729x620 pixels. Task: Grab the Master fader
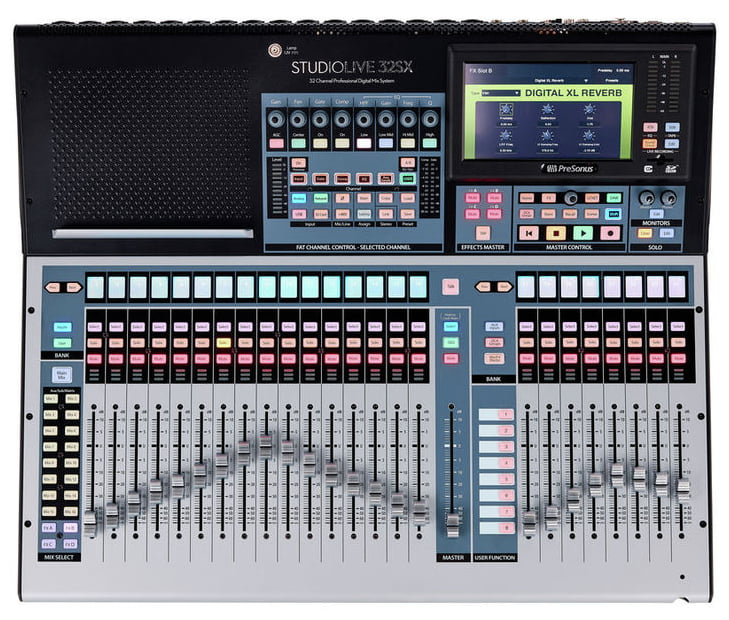click(452, 526)
